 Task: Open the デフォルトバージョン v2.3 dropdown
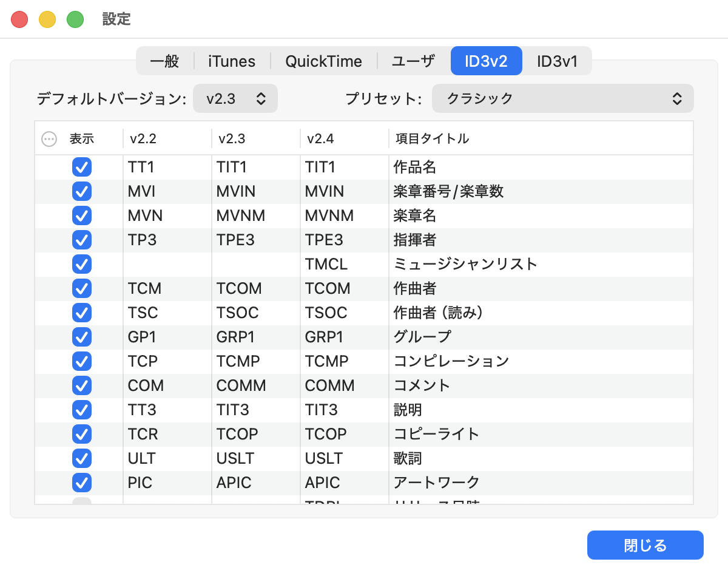(235, 99)
